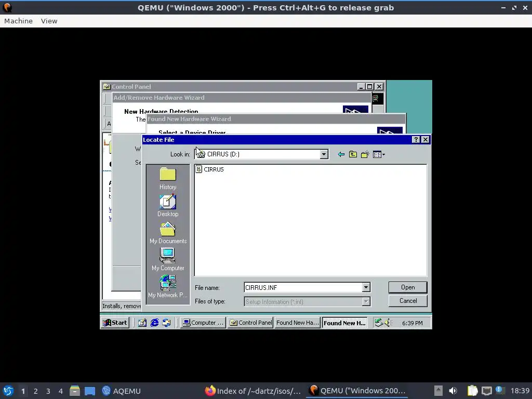Switch to Computer taskbar button
Screen dimensions: 532x399
point(203,323)
